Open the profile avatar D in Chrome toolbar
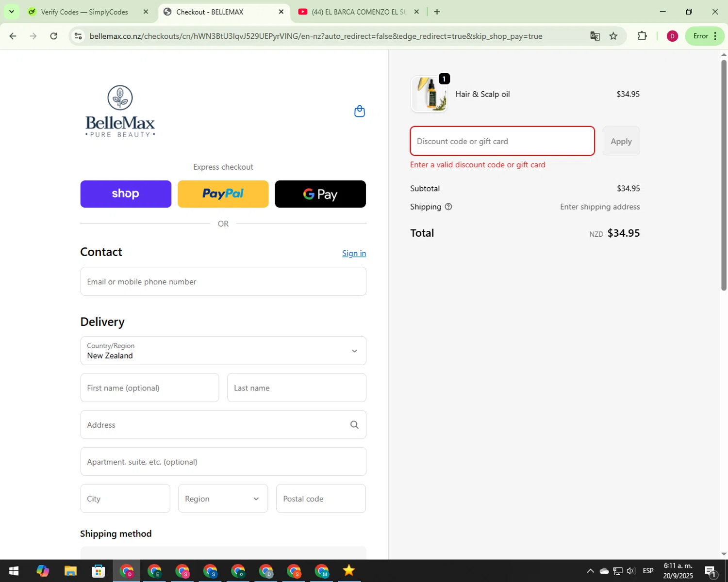Image resolution: width=728 pixels, height=582 pixels. click(672, 36)
